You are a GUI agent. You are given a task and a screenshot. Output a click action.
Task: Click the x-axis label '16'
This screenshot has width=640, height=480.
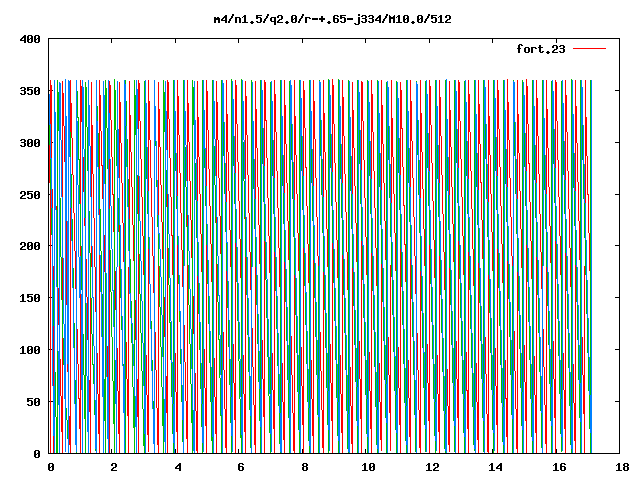559,467
